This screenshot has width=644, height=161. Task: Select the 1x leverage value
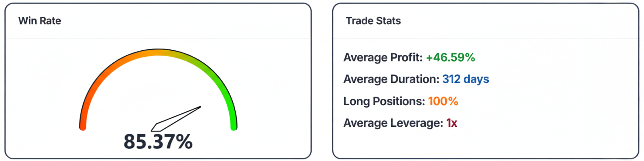[452, 123]
